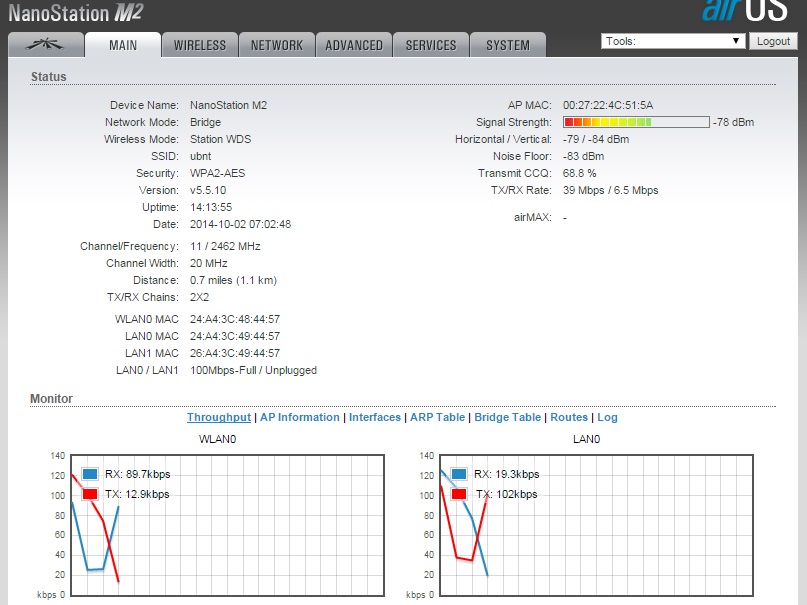Select the WLAN0 MAC address 24:A4:3C:48:44:57
The height and width of the screenshot is (605, 807).
click(235, 319)
